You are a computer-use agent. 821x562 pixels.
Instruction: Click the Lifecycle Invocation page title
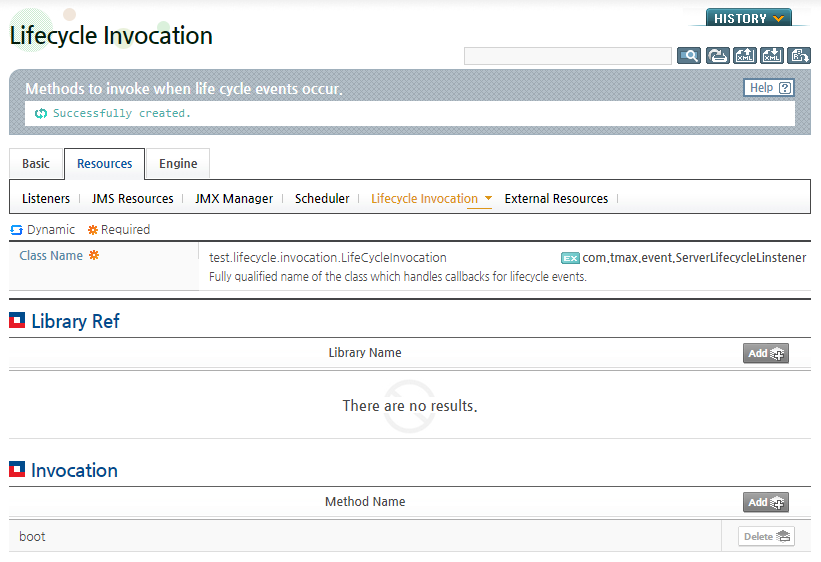[x=111, y=36]
